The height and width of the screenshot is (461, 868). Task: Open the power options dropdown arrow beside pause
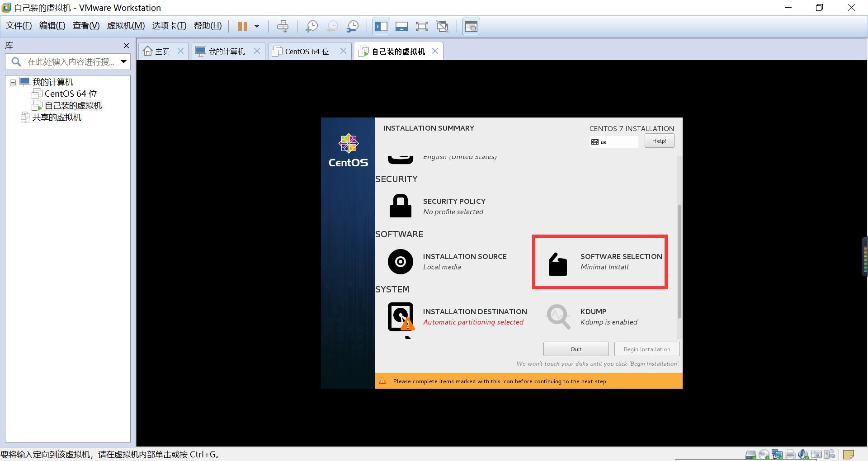(x=257, y=26)
